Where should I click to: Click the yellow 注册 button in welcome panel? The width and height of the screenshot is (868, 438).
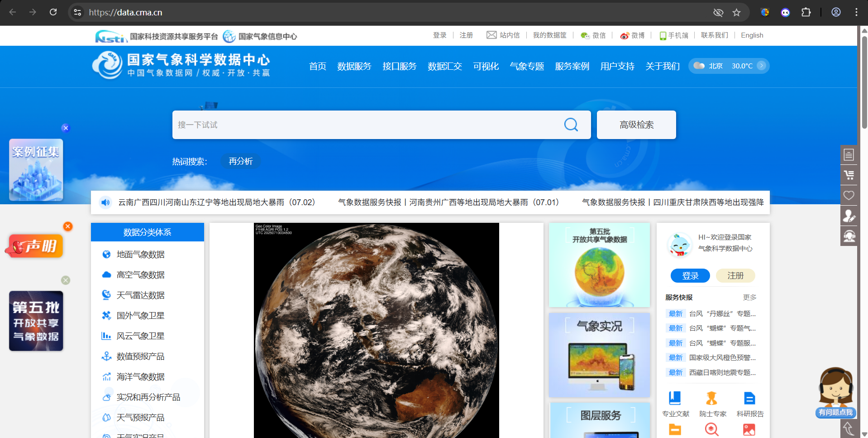[x=735, y=275]
